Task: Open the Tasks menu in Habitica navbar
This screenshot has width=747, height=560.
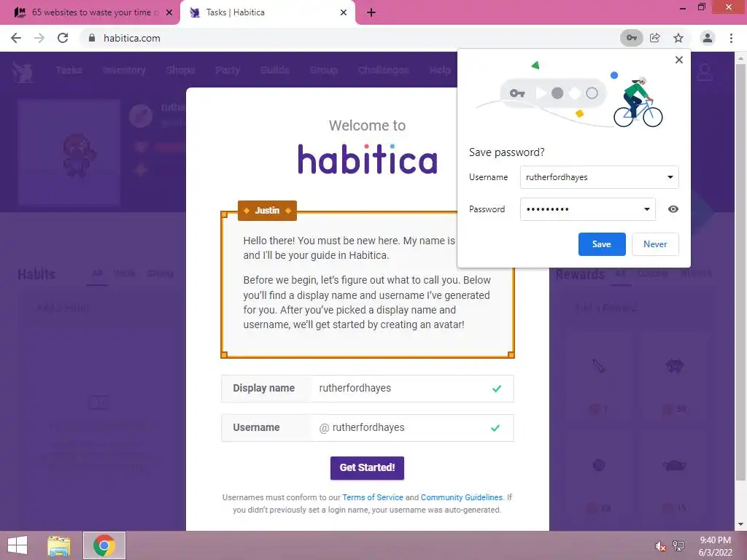Action: (x=69, y=71)
